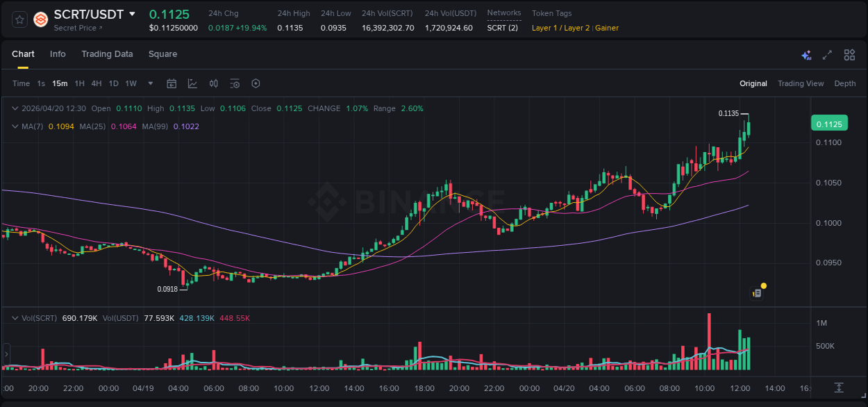
Task: Switch chart to Trading View mode
Action: coord(801,83)
